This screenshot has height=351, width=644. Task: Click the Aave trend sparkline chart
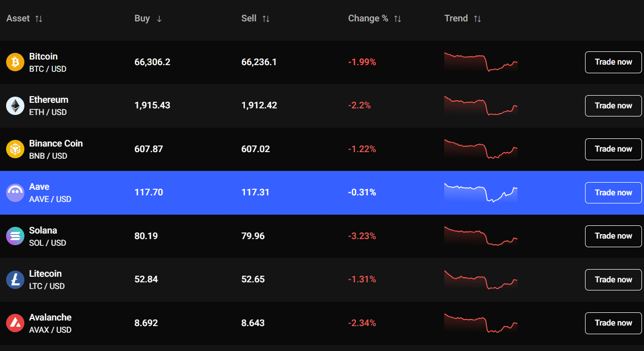tap(480, 192)
